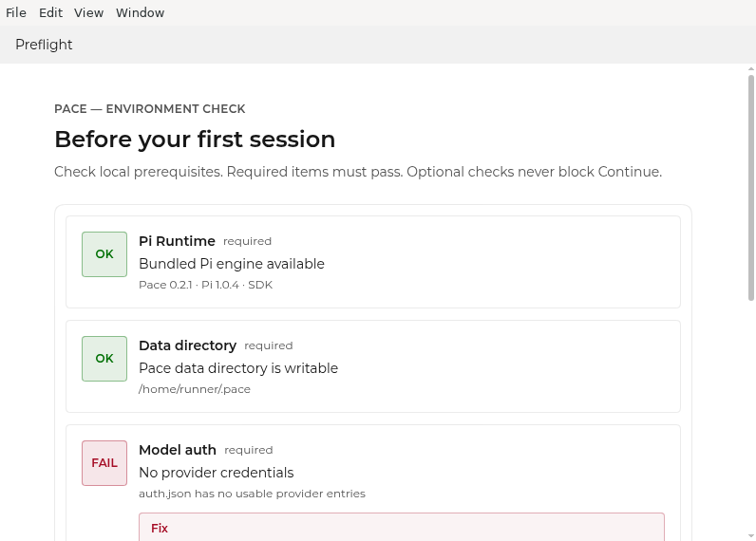The image size is (756, 541).
Task: Click the 'Check local prerequisites' description
Action: 358,172
